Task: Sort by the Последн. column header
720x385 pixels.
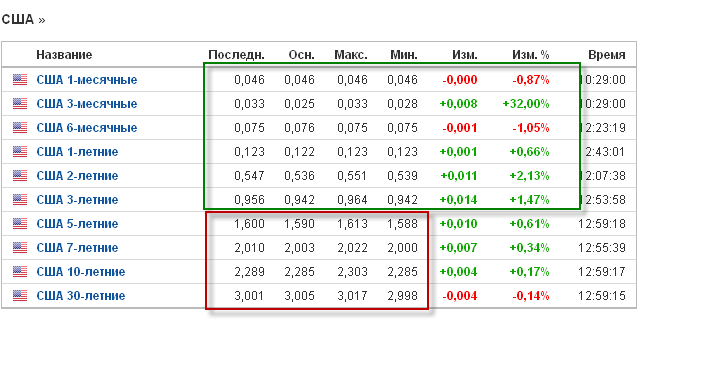Action: [x=236, y=55]
